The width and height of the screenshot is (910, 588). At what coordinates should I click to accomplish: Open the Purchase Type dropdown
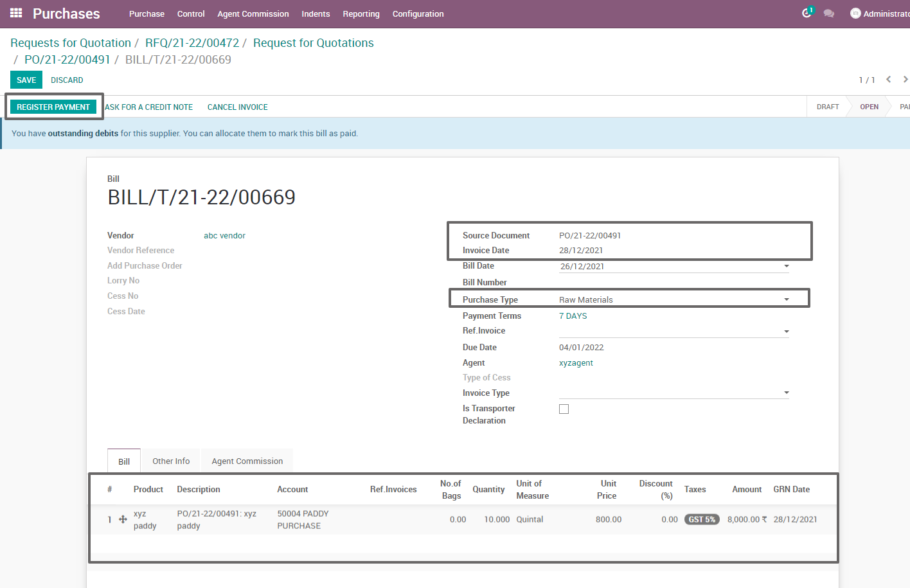[x=785, y=299]
